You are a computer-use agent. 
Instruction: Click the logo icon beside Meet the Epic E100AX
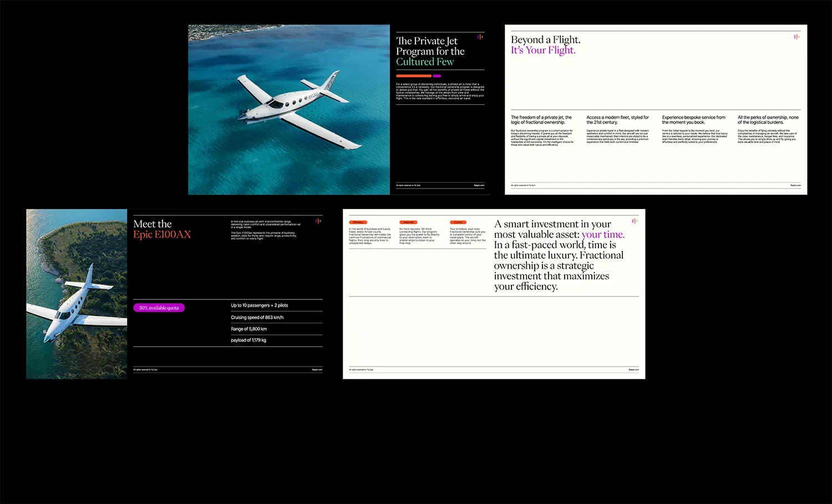[x=318, y=220]
